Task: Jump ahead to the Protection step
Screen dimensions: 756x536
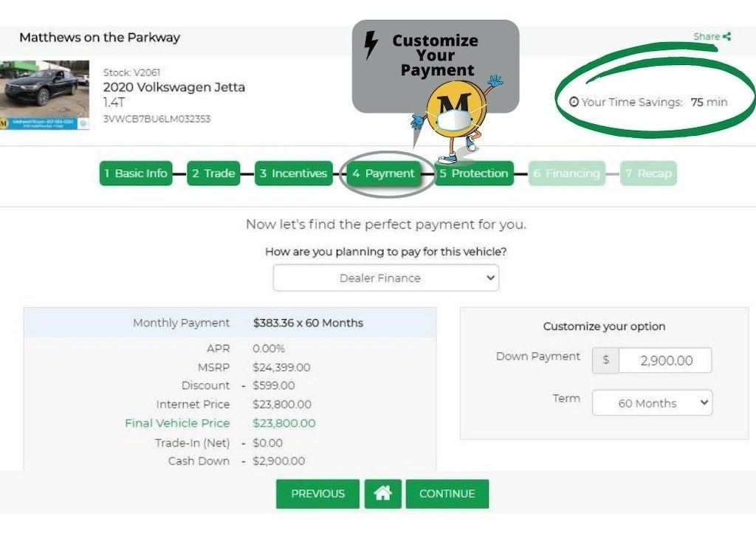Action: (x=473, y=173)
